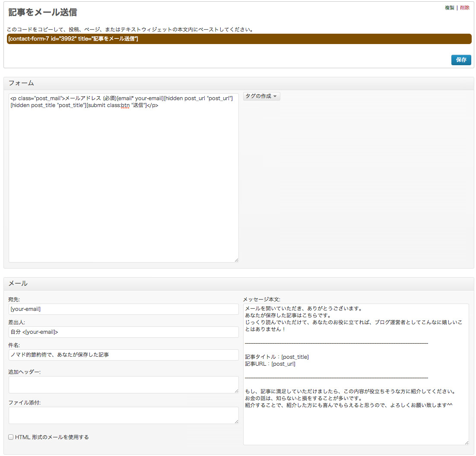Click the 複製 duplicate link

pos(449,8)
